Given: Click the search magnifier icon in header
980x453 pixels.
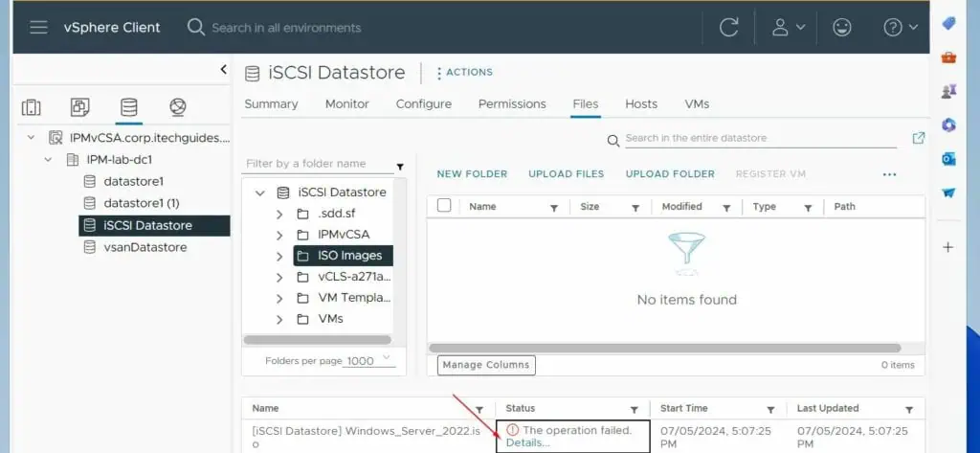Looking at the screenshot, I should pos(195,28).
